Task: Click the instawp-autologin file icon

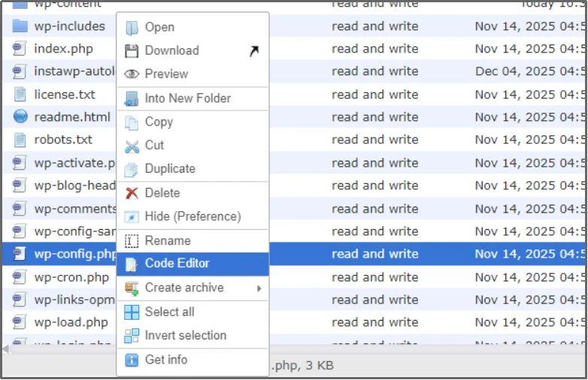Action: coord(20,71)
